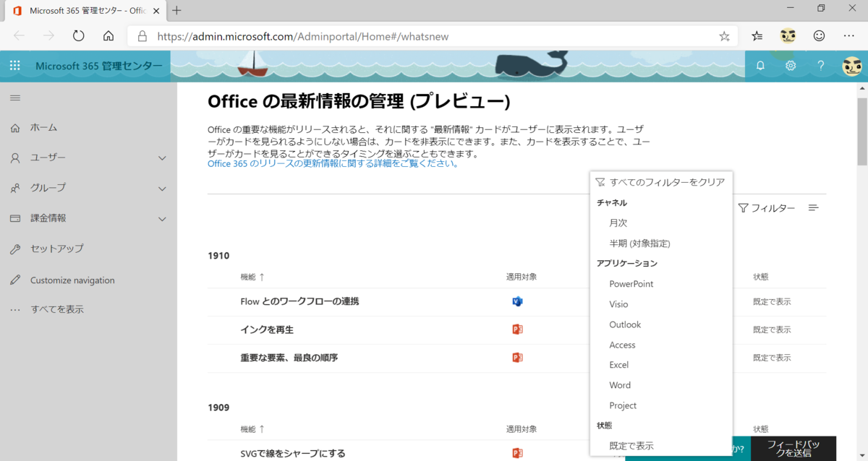868x461 pixels.
Task: Open notifications bell icon
Action: click(760, 66)
